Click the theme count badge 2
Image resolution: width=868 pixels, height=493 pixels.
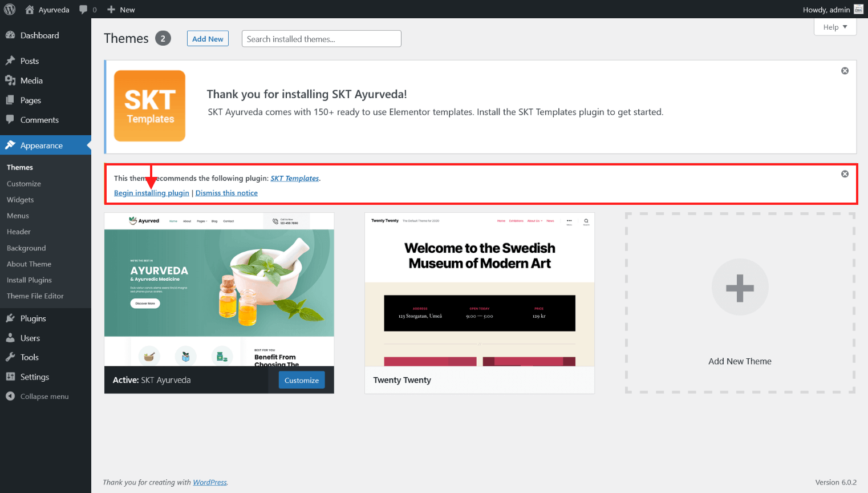pos(163,38)
